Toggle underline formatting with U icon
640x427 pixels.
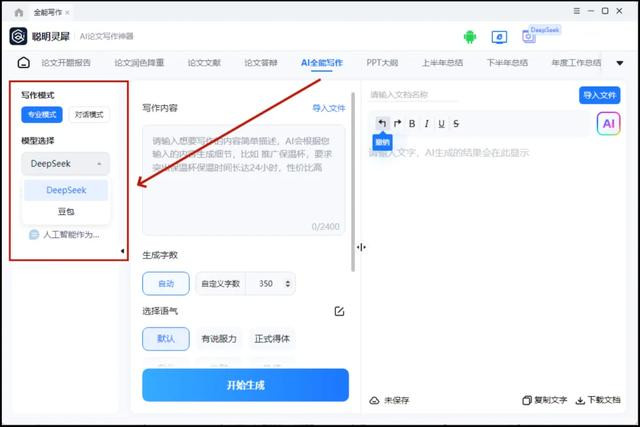click(441, 123)
